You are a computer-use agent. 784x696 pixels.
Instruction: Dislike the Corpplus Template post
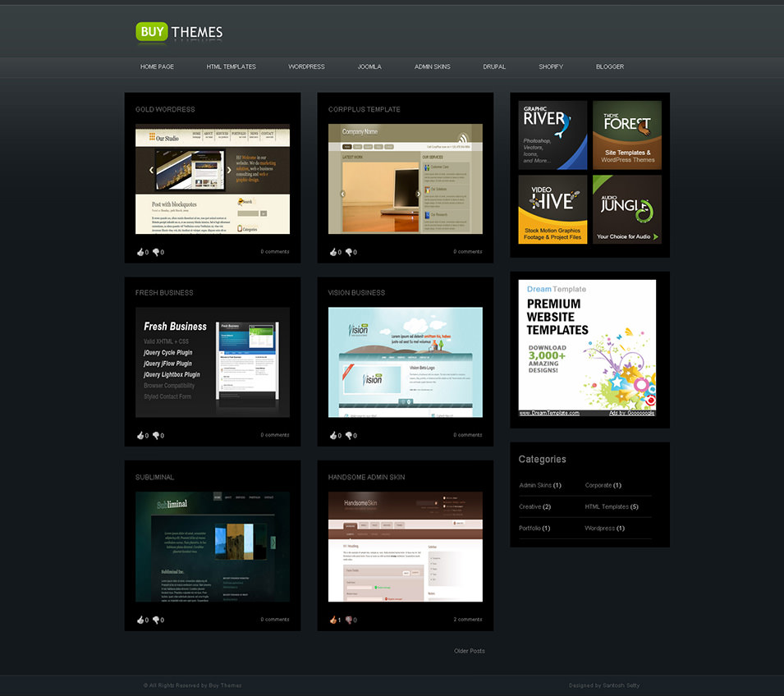[x=351, y=252]
